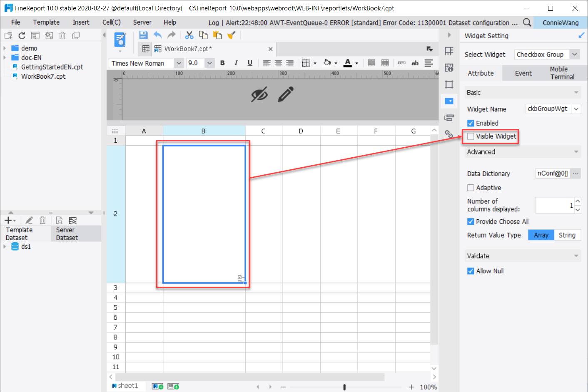Select String return value type
588x392 pixels.
pos(567,235)
